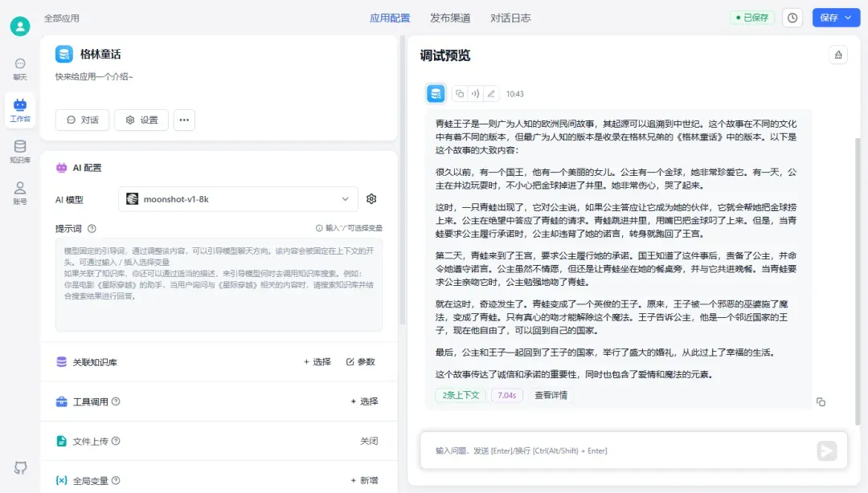The width and height of the screenshot is (868, 493).
Task: Click the 调试预览 heading
Action: [x=445, y=55]
